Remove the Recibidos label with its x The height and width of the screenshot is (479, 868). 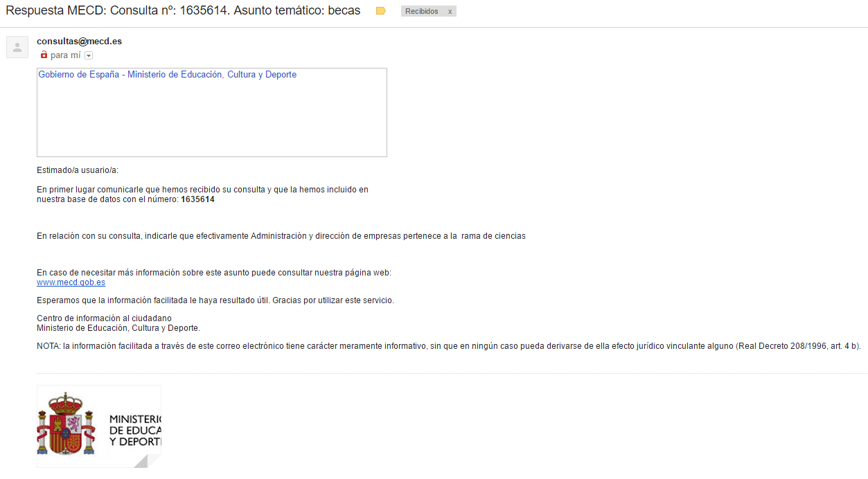click(x=450, y=12)
